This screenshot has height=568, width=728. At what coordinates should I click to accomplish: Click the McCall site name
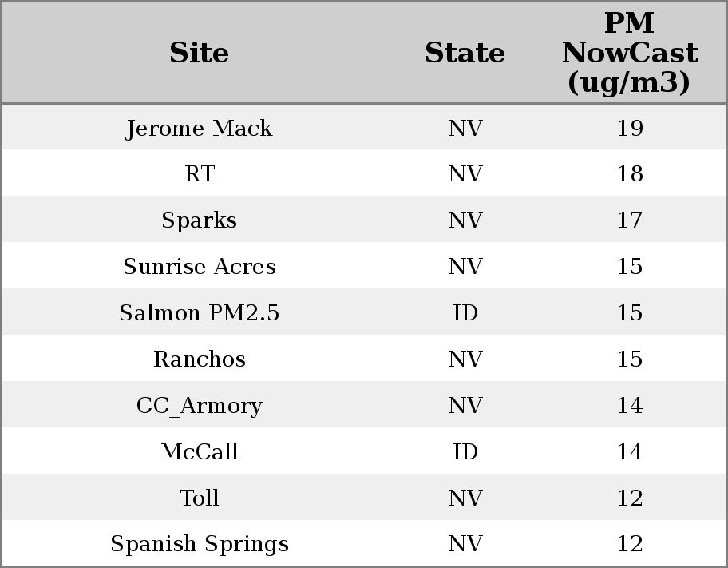(x=200, y=452)
